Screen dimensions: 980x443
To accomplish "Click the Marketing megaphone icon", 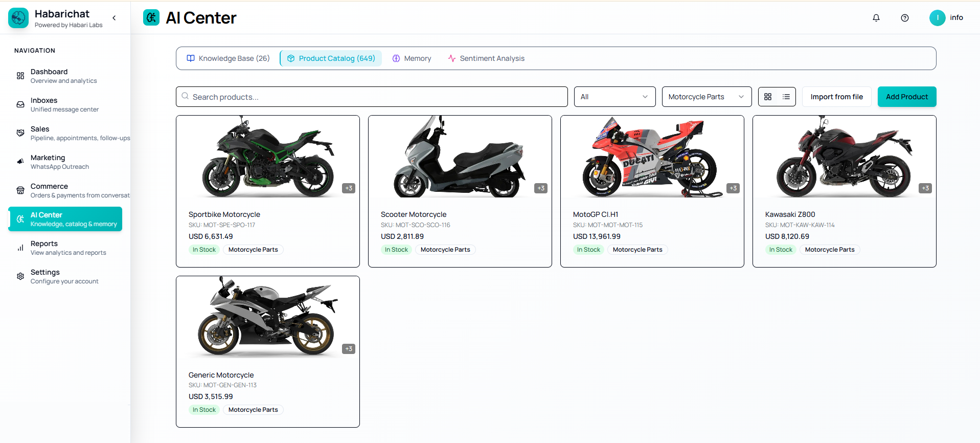I will 20,162.
